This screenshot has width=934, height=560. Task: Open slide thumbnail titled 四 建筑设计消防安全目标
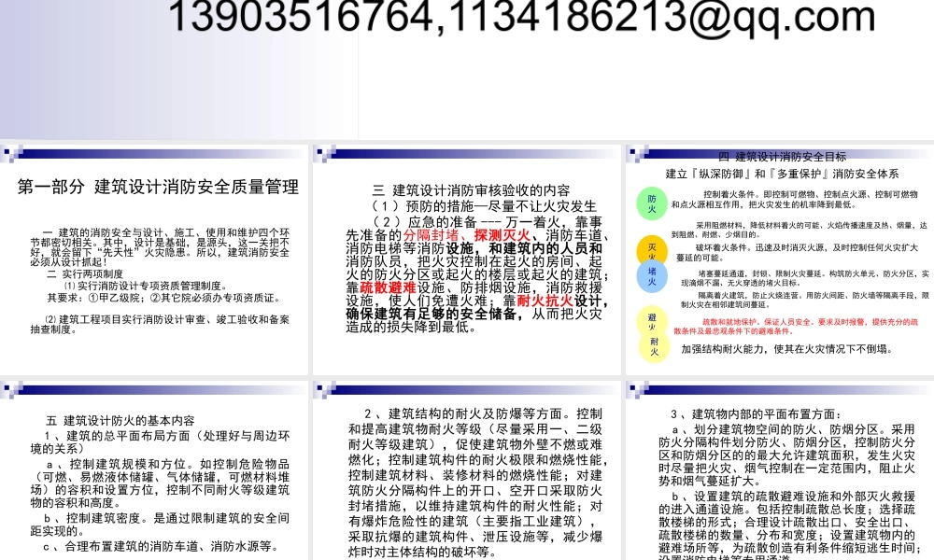pyautogui.click(x=780, y=259)
